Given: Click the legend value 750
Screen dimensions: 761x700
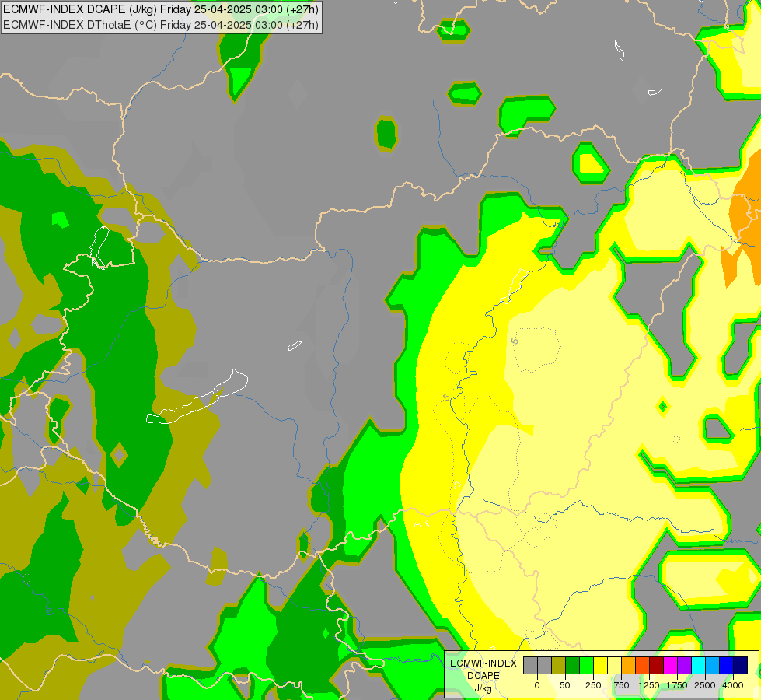Looking at the screenshot, I should [x=621, y=685].
